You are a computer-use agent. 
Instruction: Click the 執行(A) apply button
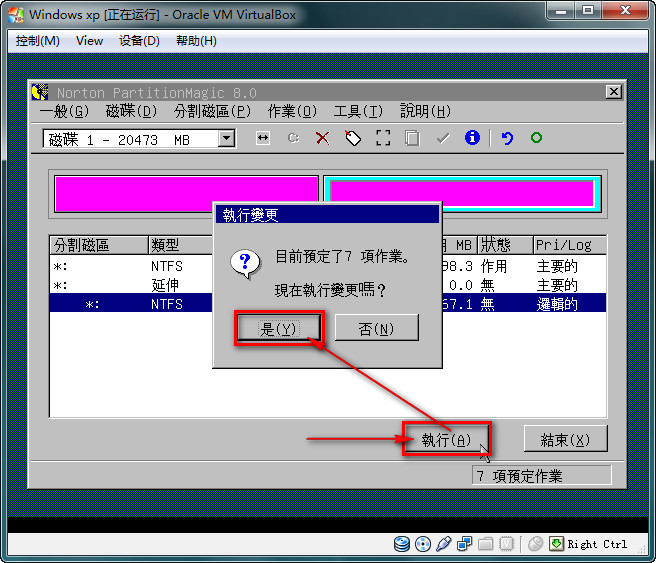tap(446, 440)
